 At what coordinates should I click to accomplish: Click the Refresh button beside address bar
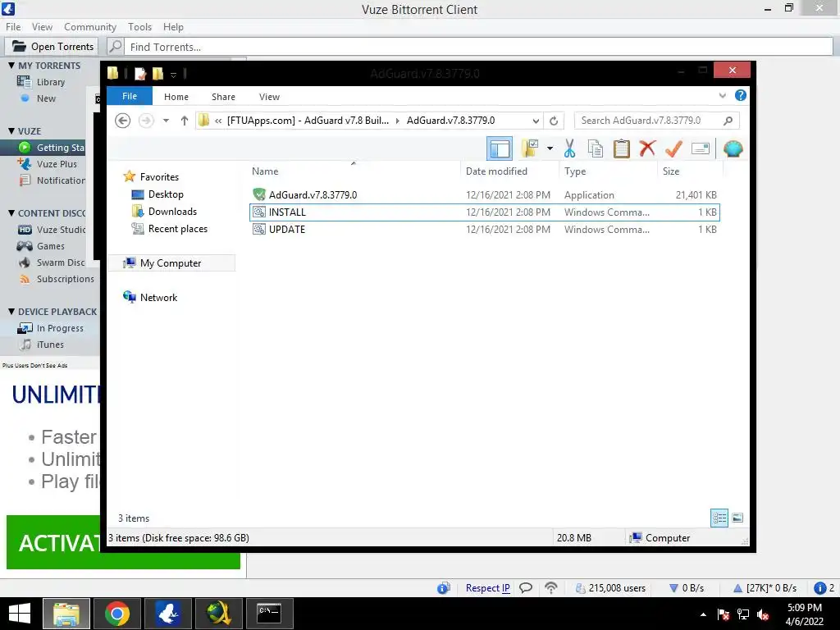(x=554, y=121)
